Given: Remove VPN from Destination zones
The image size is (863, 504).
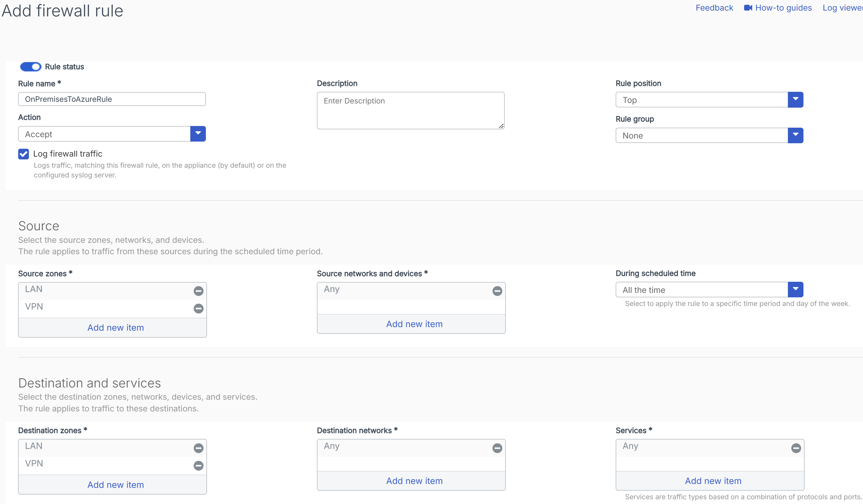Looking at the screenshot, I should [198, 465].
